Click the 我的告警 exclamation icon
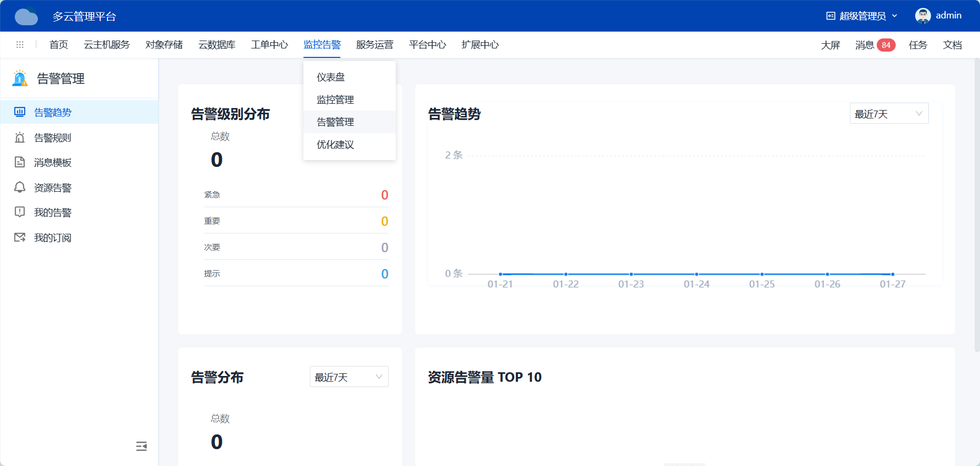This screenshot has width=980, height=466. coord(19,212)
